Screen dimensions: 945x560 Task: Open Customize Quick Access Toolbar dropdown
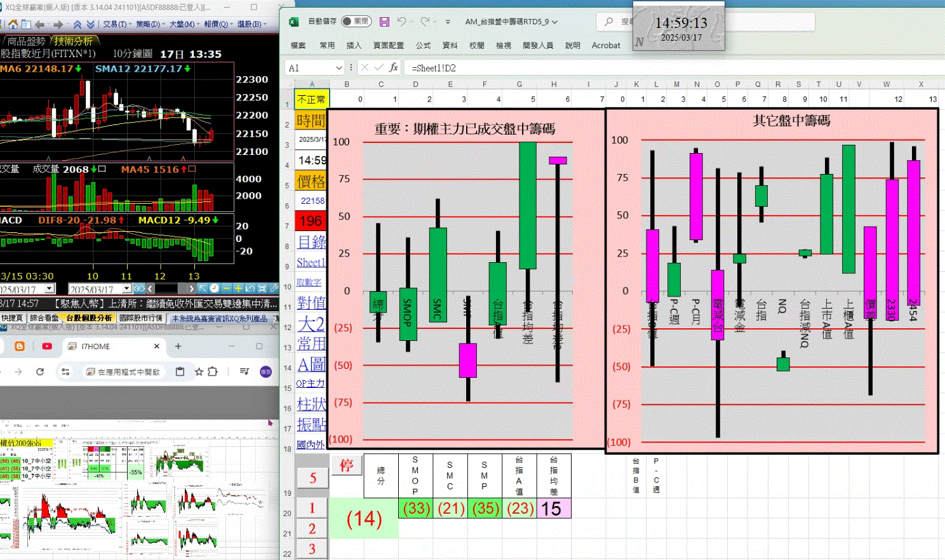click(448, 22)
